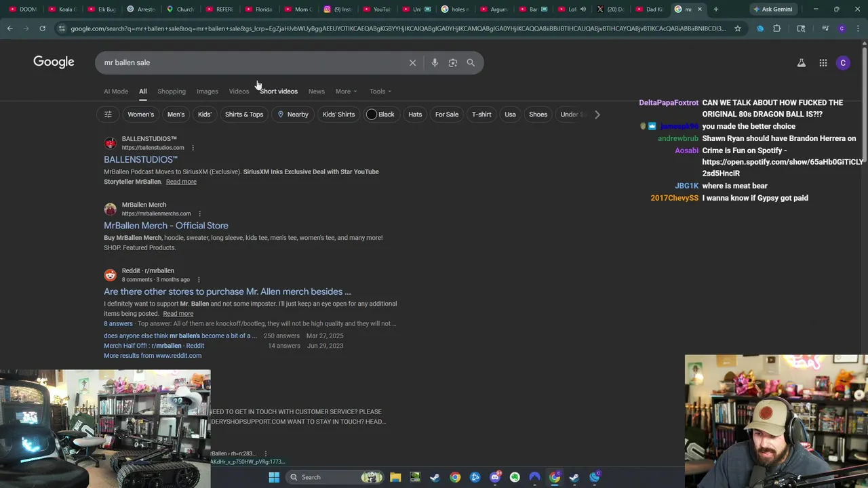Select the All results tab
The height and width of the screenshot is (488, 868).
click(x=142, y=91)
